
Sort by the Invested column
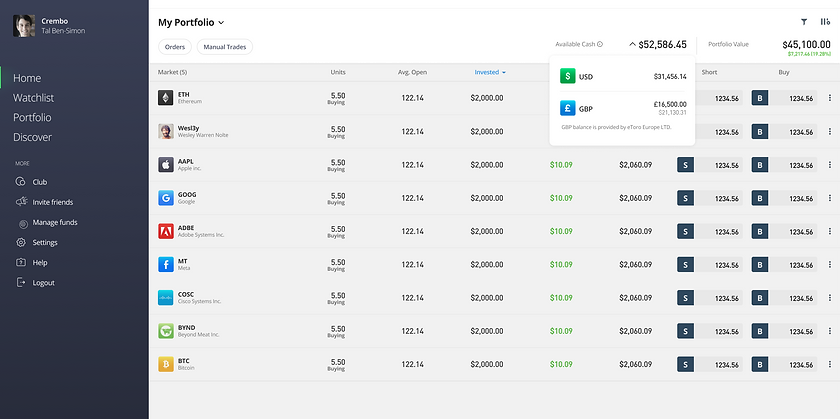tap(490, 72)
